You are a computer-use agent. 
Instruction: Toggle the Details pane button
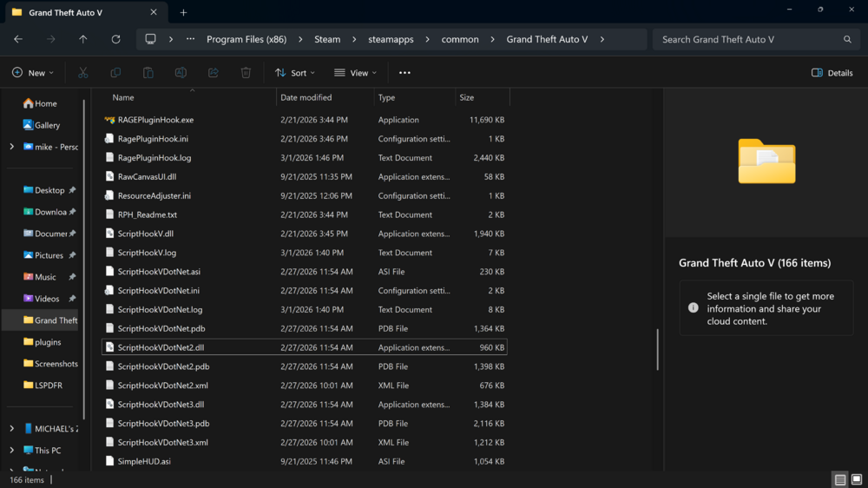[832, 73]
